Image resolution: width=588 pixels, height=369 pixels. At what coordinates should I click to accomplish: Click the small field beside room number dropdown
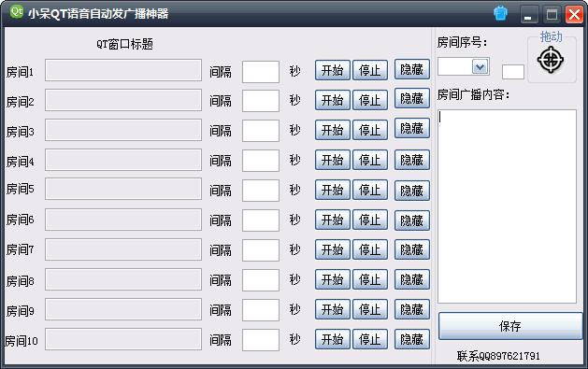pos(513,72)
